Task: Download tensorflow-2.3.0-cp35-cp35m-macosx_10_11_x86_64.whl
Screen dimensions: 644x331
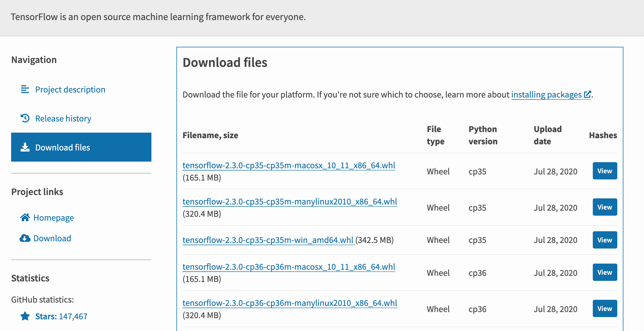Action: click(289, 165)
